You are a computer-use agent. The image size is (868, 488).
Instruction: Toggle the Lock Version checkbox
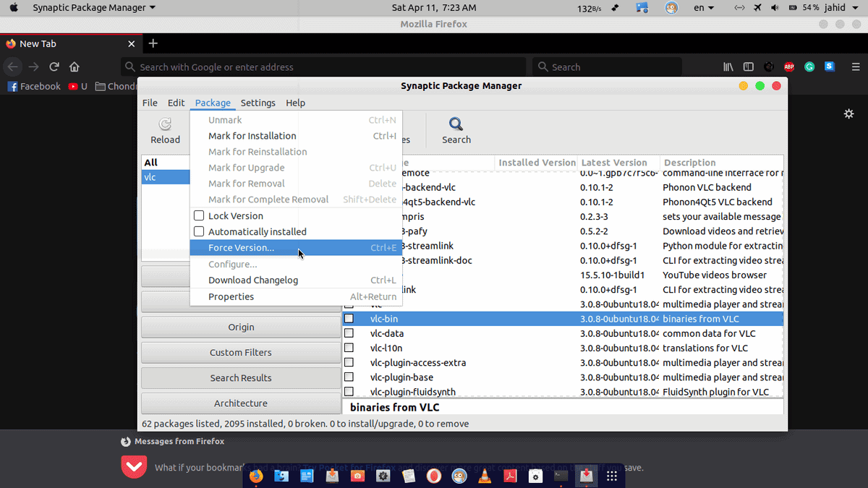[x=199, y=215]
